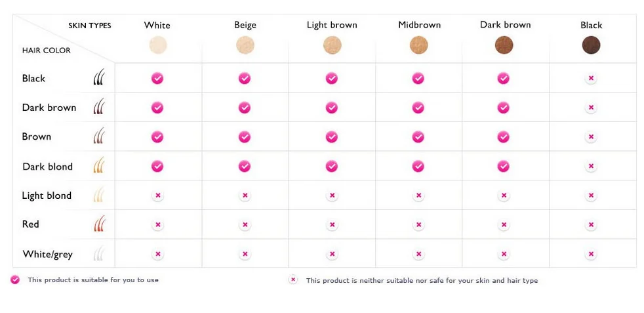Click the checkmark for Brown hair, Midbrown skin

click(418, 136)
